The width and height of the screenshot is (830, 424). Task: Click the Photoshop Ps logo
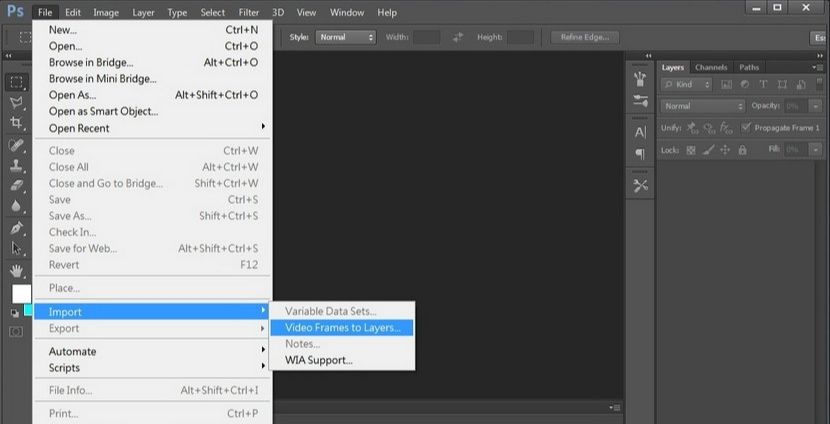pyautogui.click(x=15, y=11)
